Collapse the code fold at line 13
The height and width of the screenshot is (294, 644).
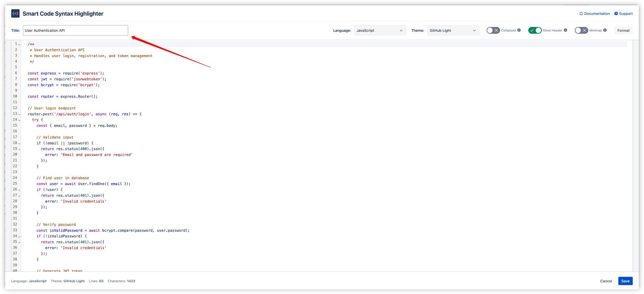point(19,114)
